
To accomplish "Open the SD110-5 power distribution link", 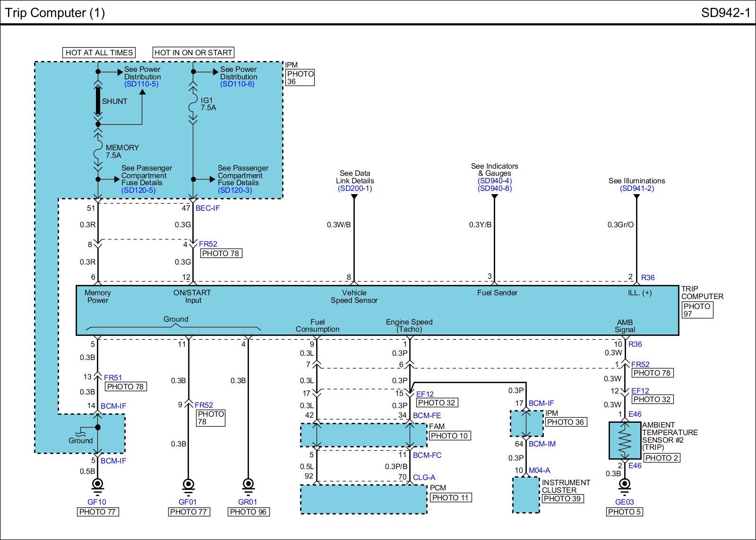I will point(141,84).
